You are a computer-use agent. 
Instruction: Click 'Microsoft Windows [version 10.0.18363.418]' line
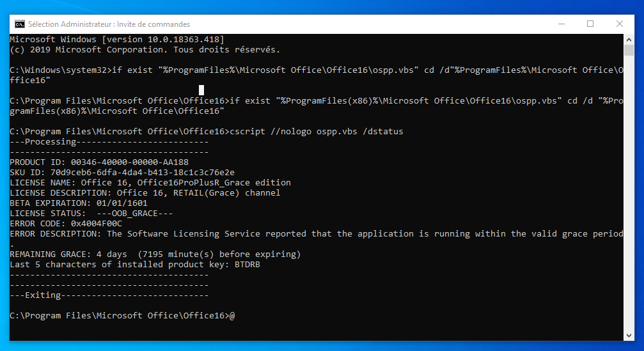click(117, 40)
